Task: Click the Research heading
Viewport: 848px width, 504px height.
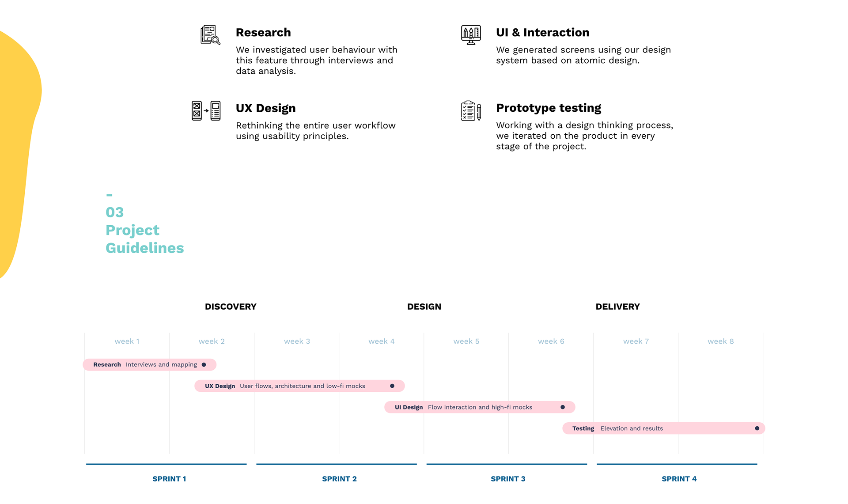Action: pyautogui.click(x=263, y=33)
